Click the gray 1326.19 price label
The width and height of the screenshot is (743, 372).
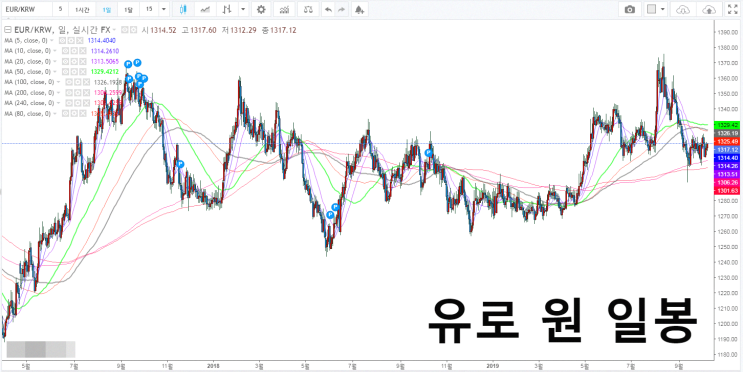pos(727,133)
